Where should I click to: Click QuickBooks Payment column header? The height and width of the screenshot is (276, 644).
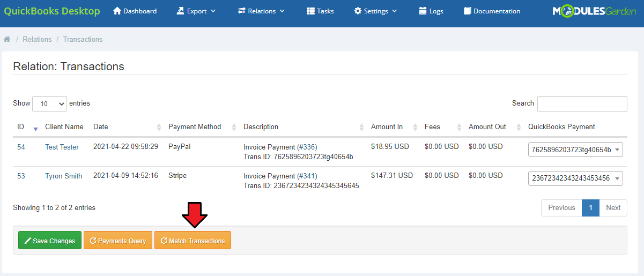click(x=561, y=127)
